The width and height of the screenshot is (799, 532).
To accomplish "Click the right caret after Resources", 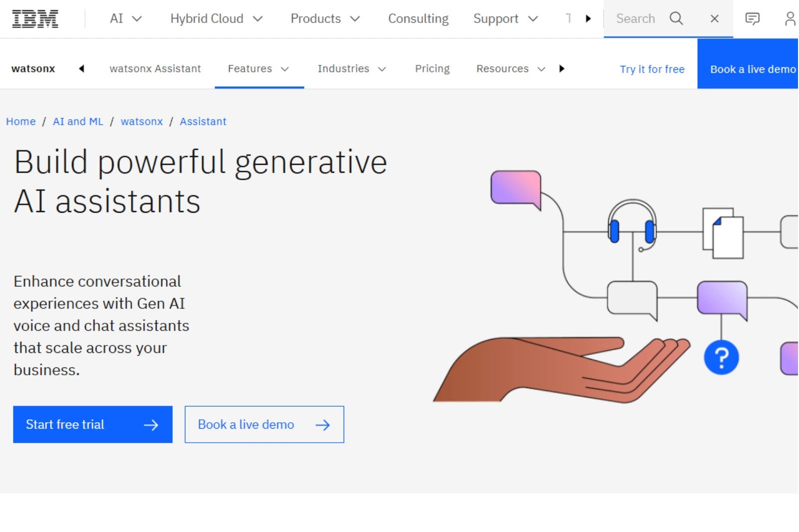I will point(562,68).
